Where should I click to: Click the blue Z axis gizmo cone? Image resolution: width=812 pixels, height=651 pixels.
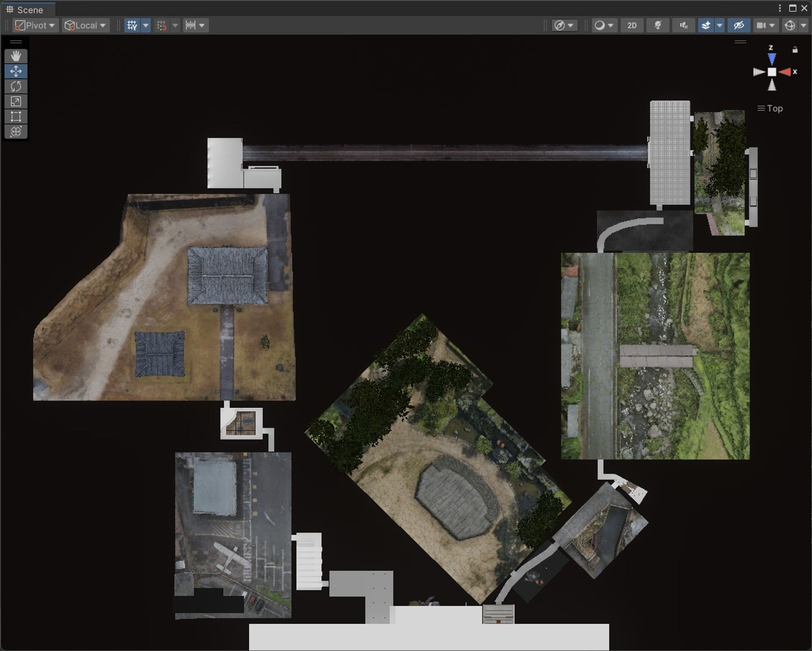click(x=772, y=59)
